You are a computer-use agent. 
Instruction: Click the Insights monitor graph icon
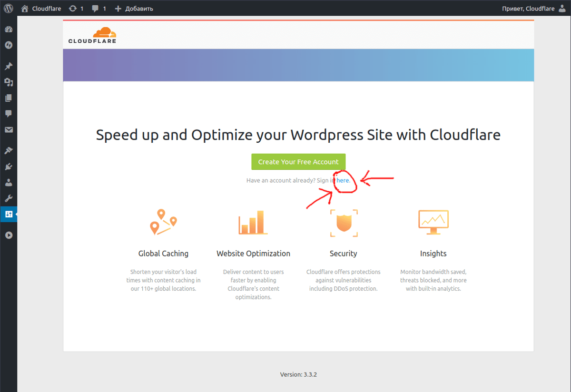[x=433, y=222]
